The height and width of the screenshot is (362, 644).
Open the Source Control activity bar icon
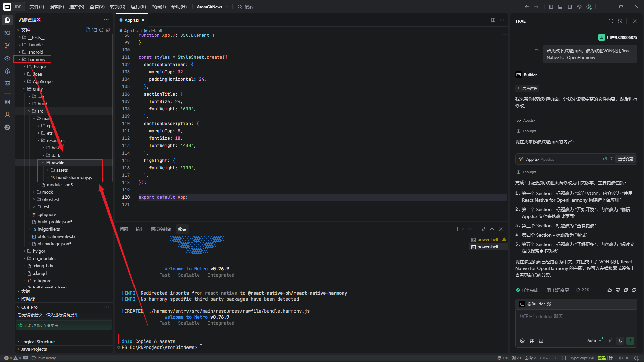click(x=7, y=45)
